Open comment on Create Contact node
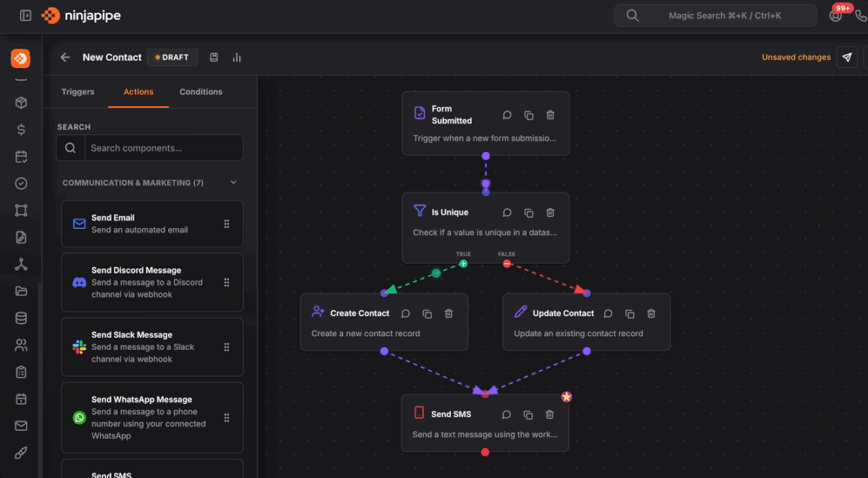The image size is (868, 478). (405, 314)
